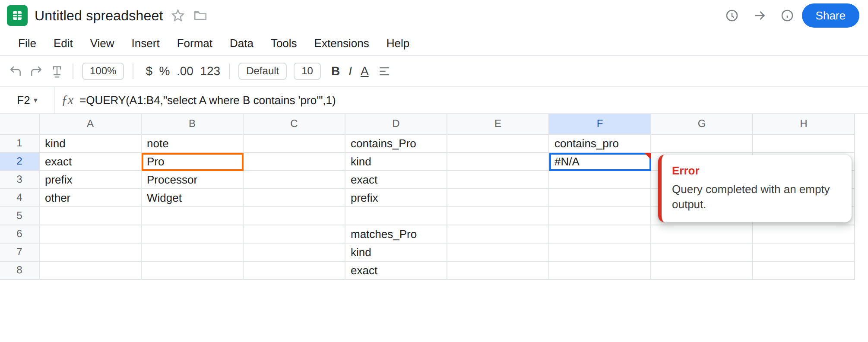Select the paint format tool
868x342 pixels.
57,71
